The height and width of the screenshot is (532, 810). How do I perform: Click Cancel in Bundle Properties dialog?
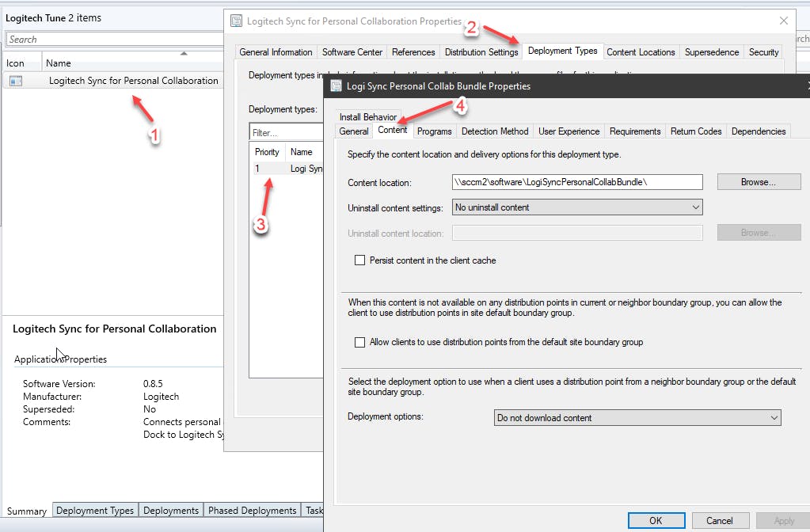[720, 521]
